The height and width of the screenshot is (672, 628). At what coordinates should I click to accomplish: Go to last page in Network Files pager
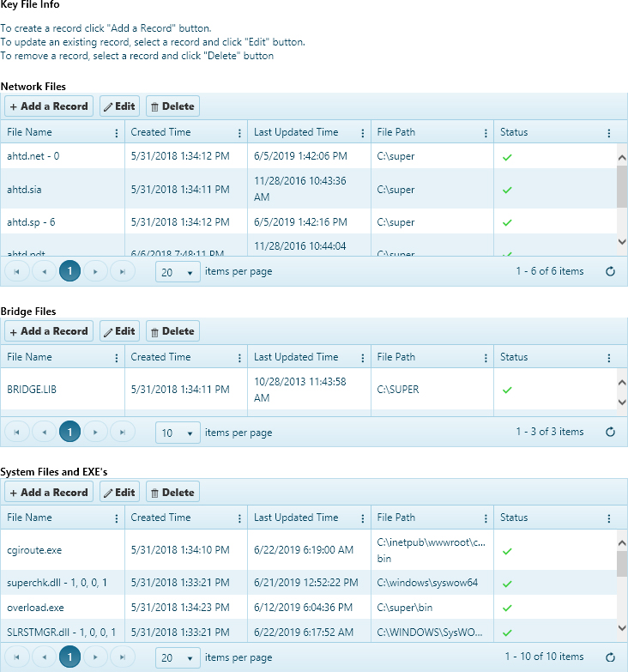coord(122,271)
